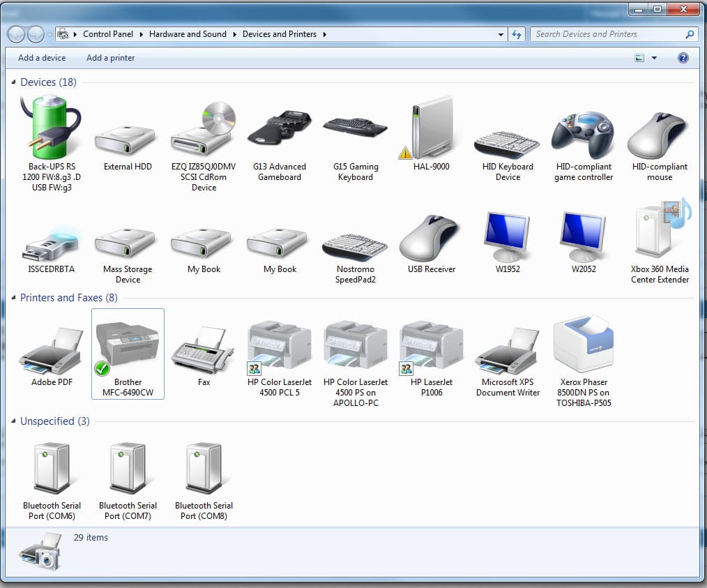707x588 pixels.
Task: Click the Back navigation button
Action: coord(17,34)
